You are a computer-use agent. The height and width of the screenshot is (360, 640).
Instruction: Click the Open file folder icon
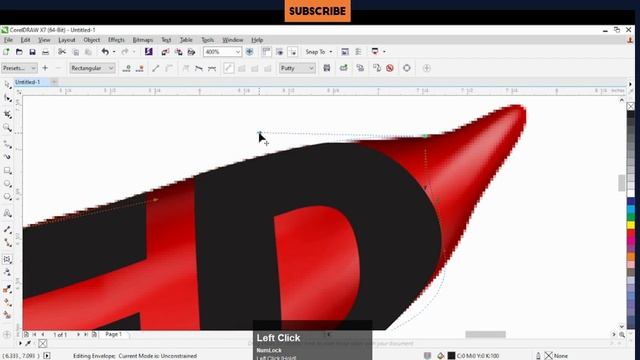pos(19,52)
